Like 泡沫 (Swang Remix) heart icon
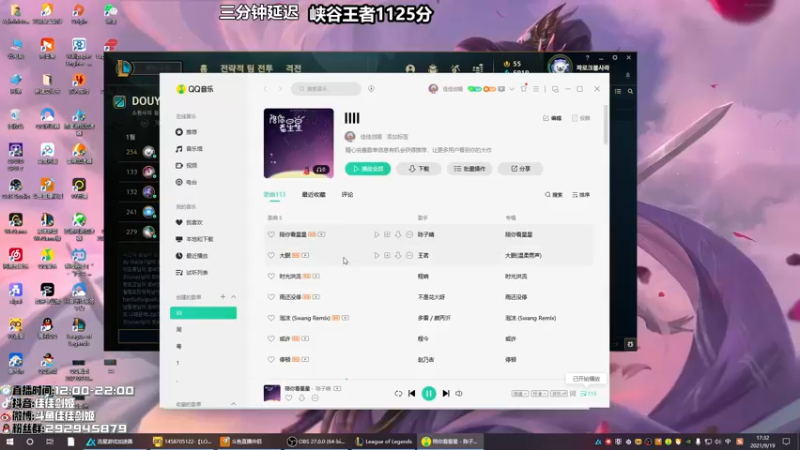This screenshot has height=450, width=800. pyautogui.click(x=271, y=318)
